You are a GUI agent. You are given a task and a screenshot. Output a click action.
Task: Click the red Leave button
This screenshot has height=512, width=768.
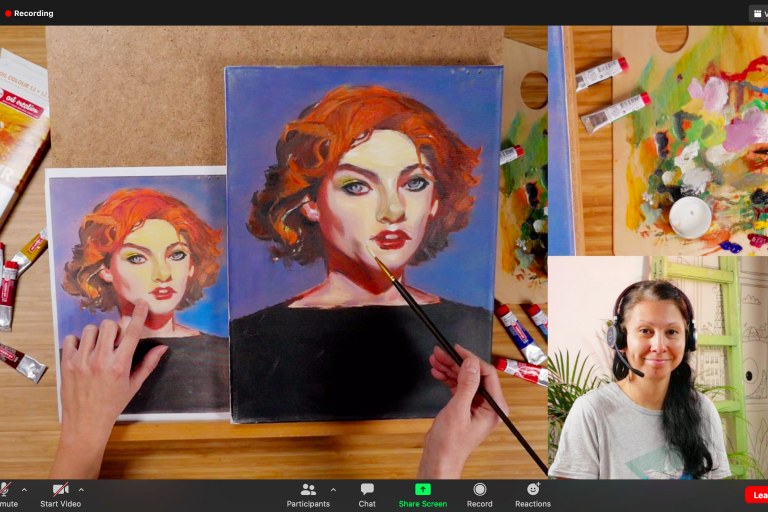coord(757,495)
